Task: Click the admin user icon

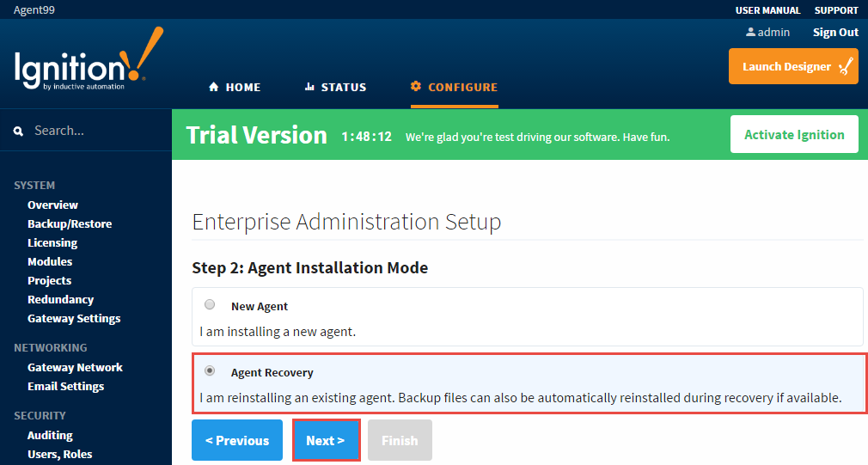Action: (x=750, y=32)
